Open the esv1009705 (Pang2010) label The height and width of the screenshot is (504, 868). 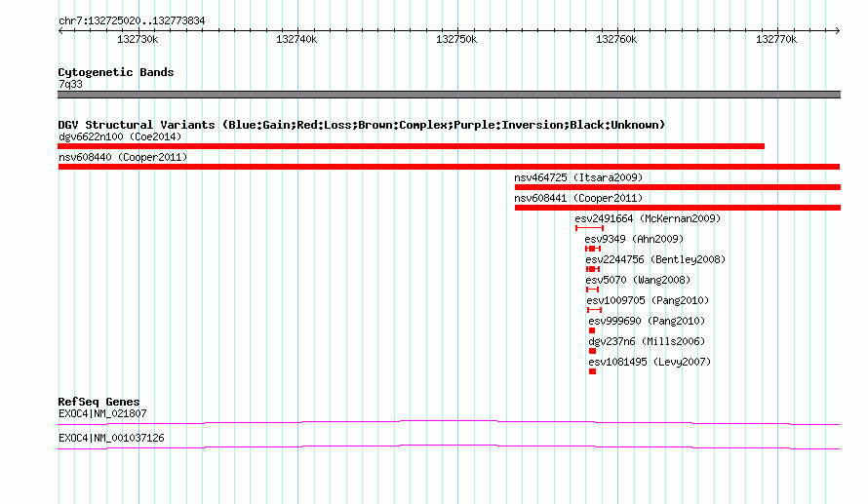[648, 300]
